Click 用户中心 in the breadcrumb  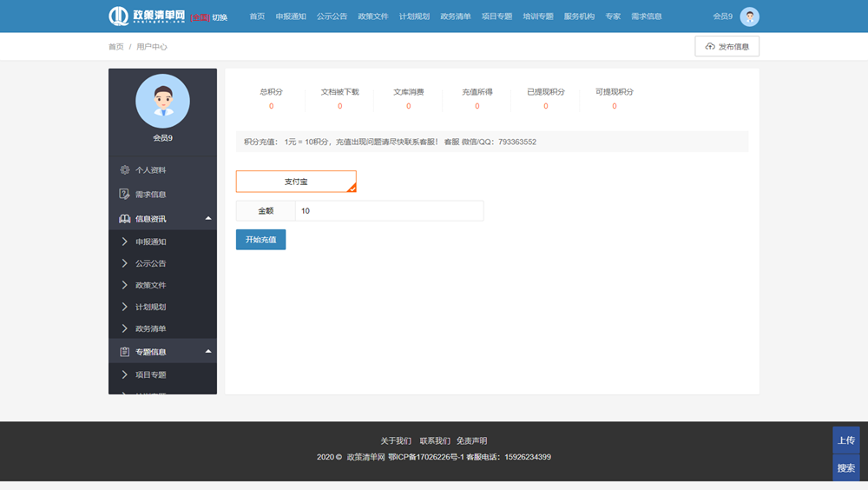tap(152, 47)
